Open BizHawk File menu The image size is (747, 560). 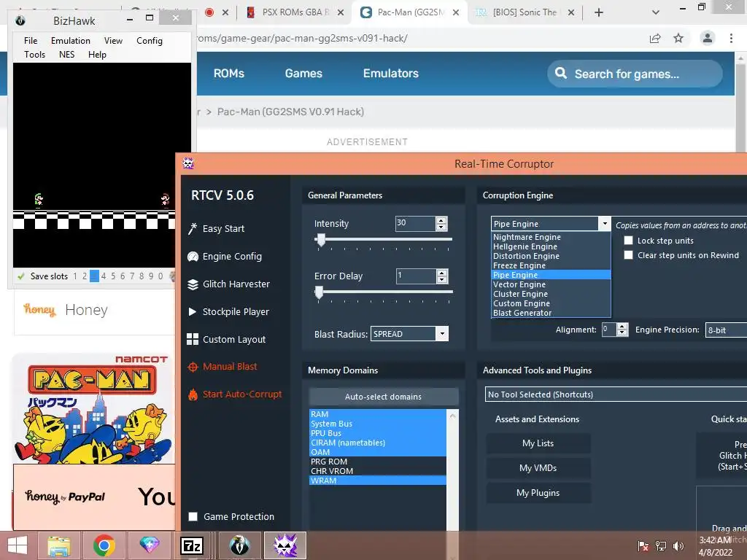[x=31, y=41]
